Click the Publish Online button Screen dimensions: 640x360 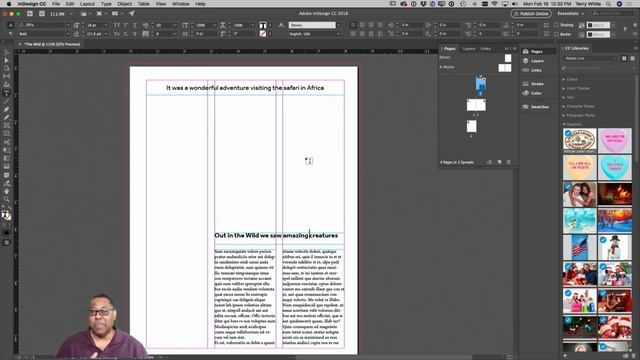click(531, 13)
